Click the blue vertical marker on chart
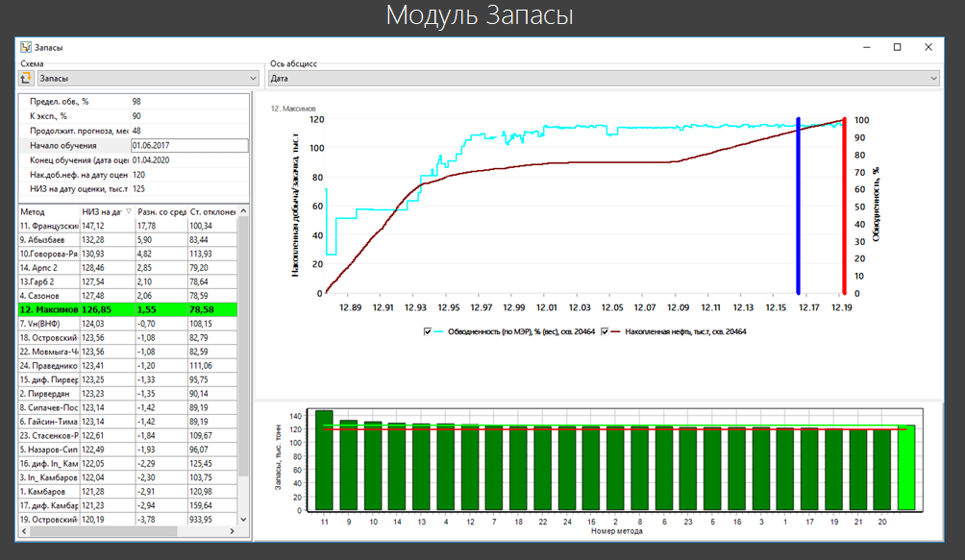 click(798, 206)
